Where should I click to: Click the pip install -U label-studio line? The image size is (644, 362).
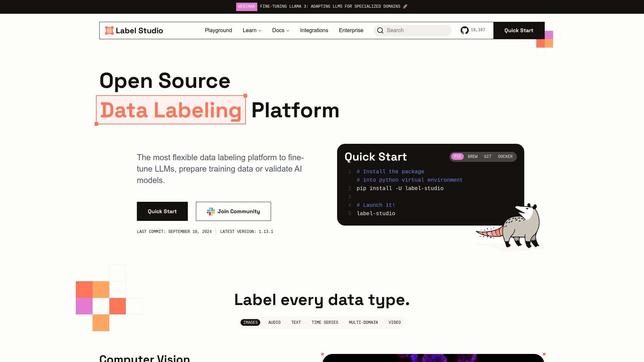400,188
